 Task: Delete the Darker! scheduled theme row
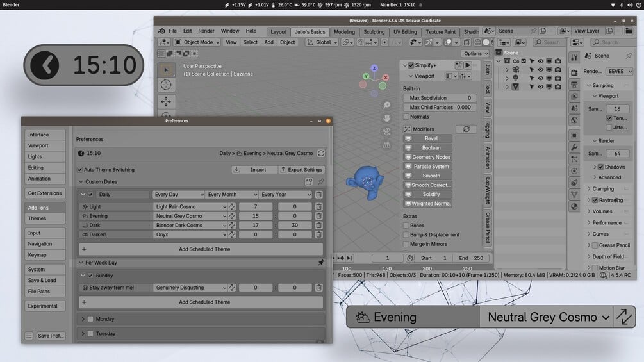(x=318, y=234)
